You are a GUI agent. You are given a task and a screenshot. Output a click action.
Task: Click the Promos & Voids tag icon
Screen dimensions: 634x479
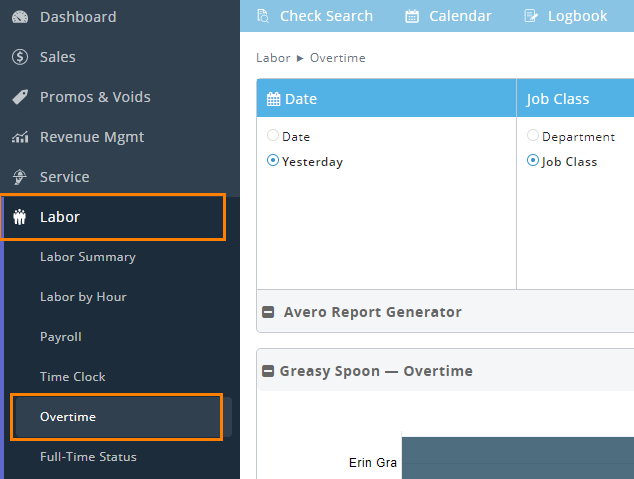click(x=19, y=97)
